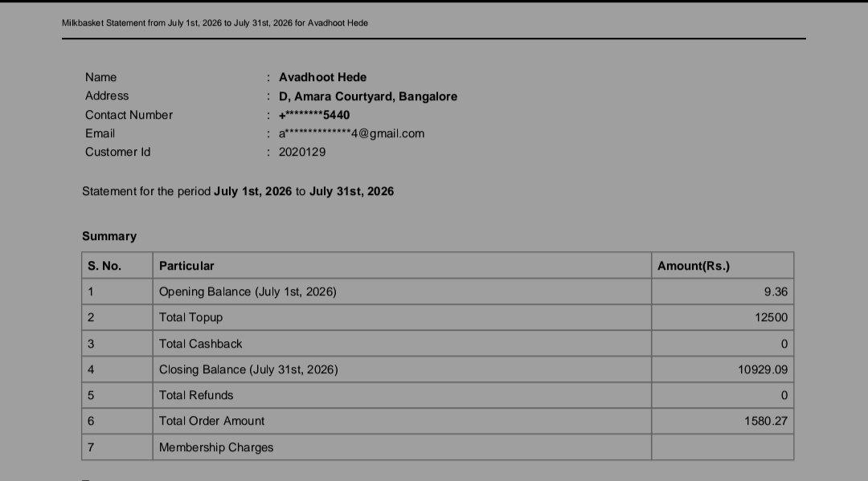Select the Customer Id value 2020129
The image size is (868, 481).
pos(302,152)
